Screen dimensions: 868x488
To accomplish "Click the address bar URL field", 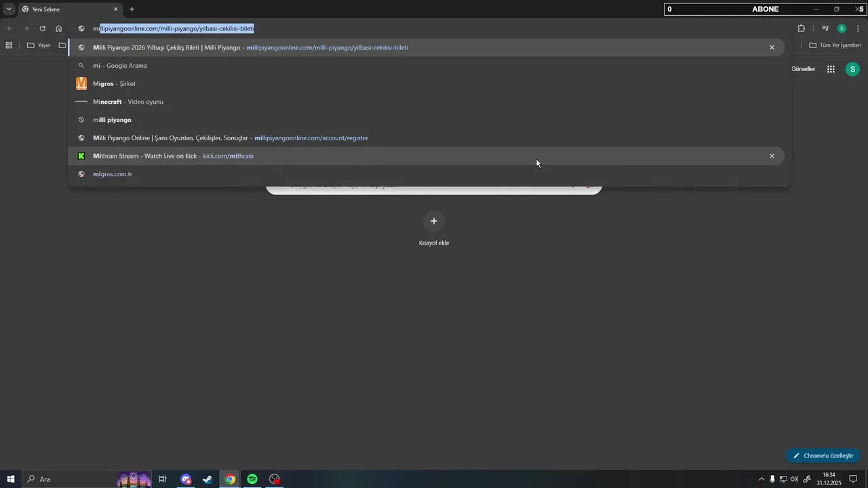I will pyautogui.click(x=434, y=28).
